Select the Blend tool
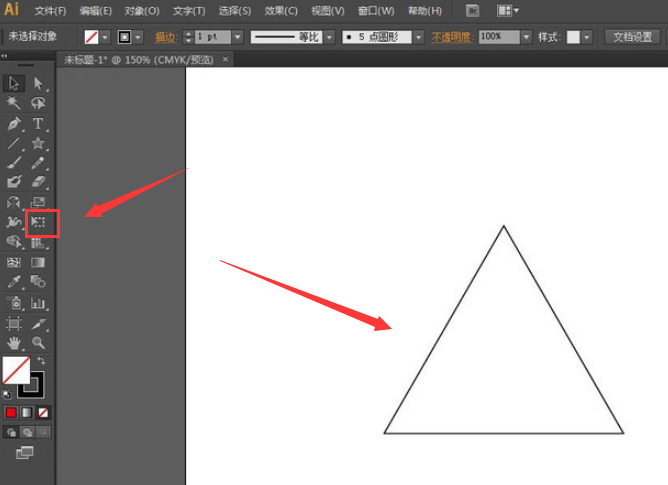Image resolution: width=668 pixels, height=485 pixels. tap(38, 282)
